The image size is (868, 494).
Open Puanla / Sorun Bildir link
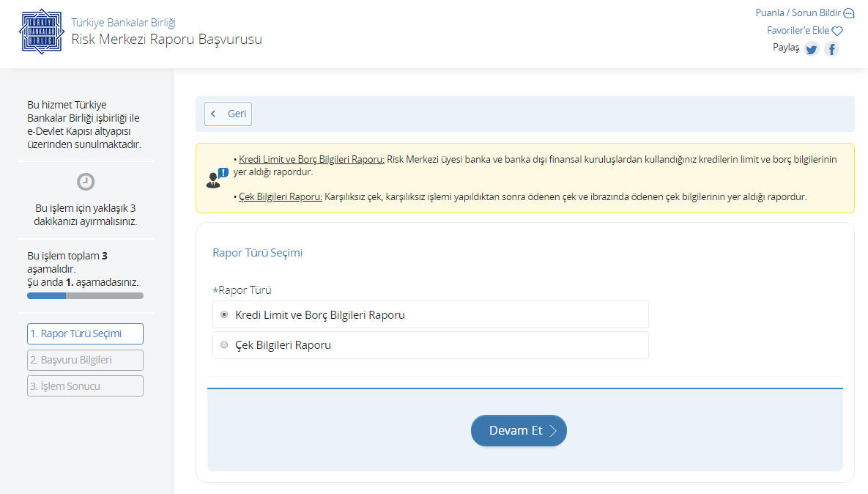[x=798, y=12]
